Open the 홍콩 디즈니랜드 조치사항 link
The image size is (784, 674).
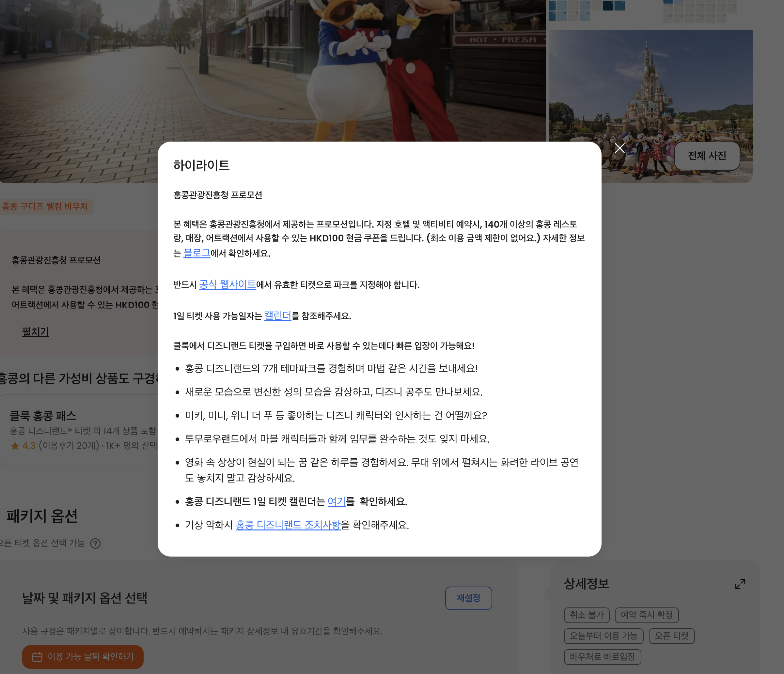[288, 525]
